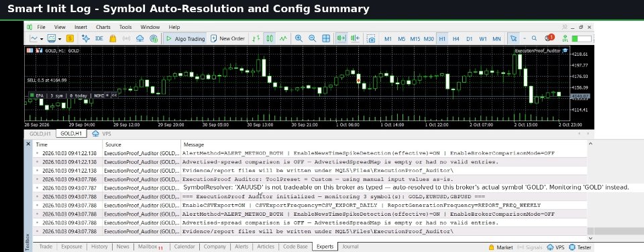The width and height of the screenshot is (644, 252).
Task: Select the M5 timeframe
Action: coord(401,39)
